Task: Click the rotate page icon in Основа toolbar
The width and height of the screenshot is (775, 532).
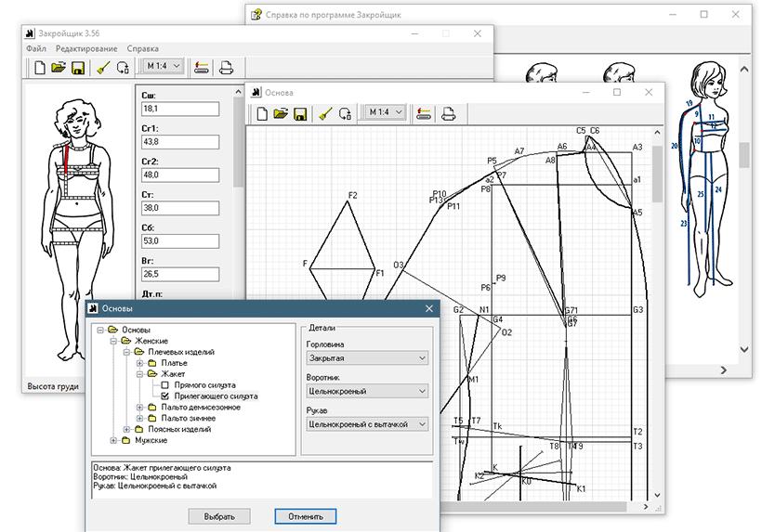Action: coord(345,113)
